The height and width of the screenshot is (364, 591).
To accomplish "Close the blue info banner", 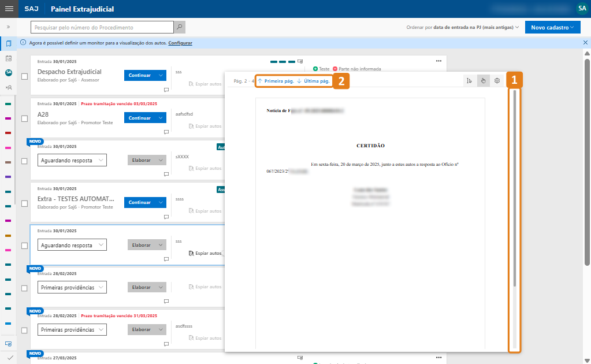I will point(585,43).
